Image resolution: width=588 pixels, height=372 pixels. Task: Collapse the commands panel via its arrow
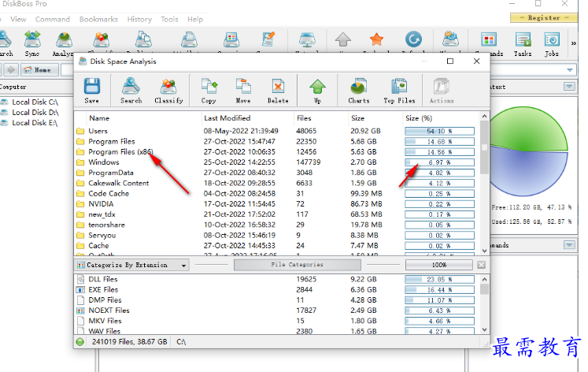coord(569,245)
